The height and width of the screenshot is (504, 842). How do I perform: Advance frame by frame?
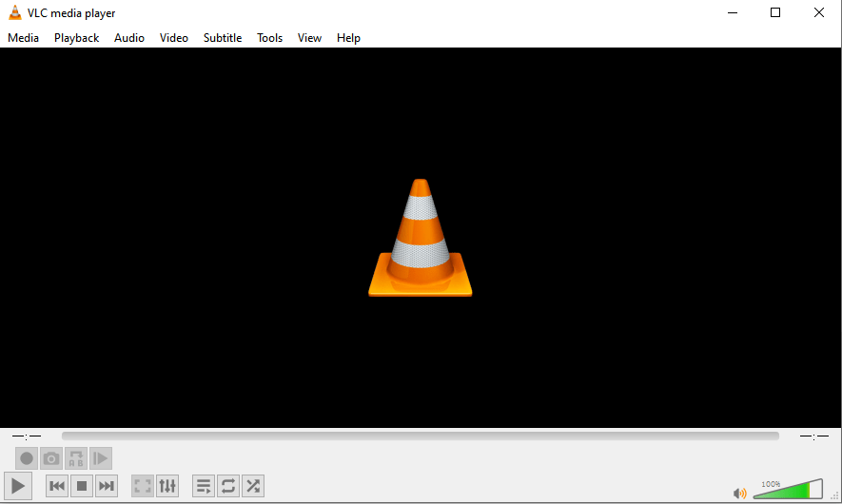[x=101, y=458]
